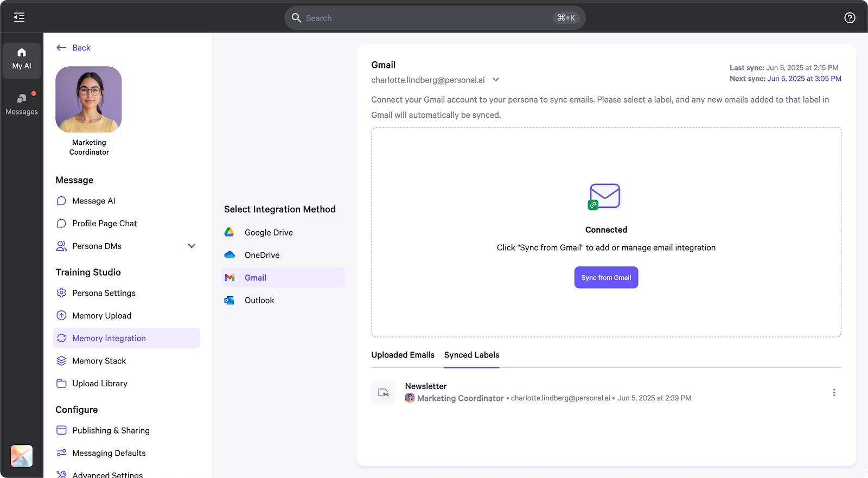Open Messages in left rail
868x478 pixels.
[22, 104]
